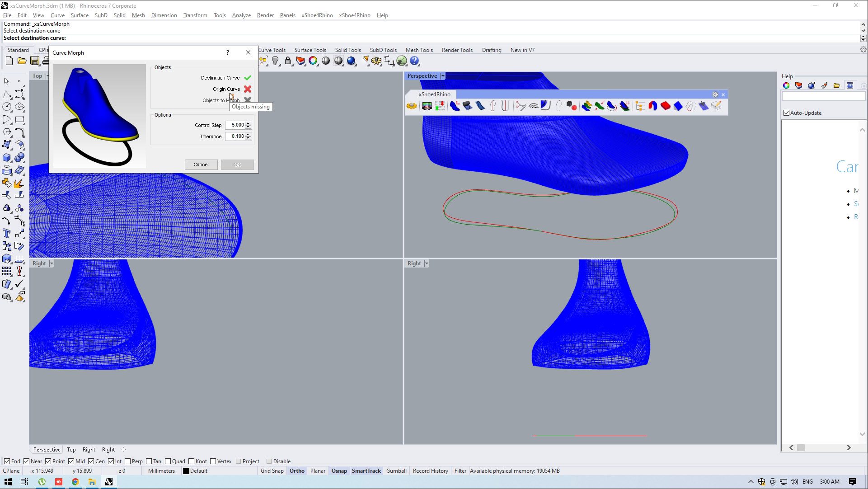The height and width of the screenshot is (489, 868).
Task: Switch to the Surface Tools tab
Action: [x=310, y=50]
